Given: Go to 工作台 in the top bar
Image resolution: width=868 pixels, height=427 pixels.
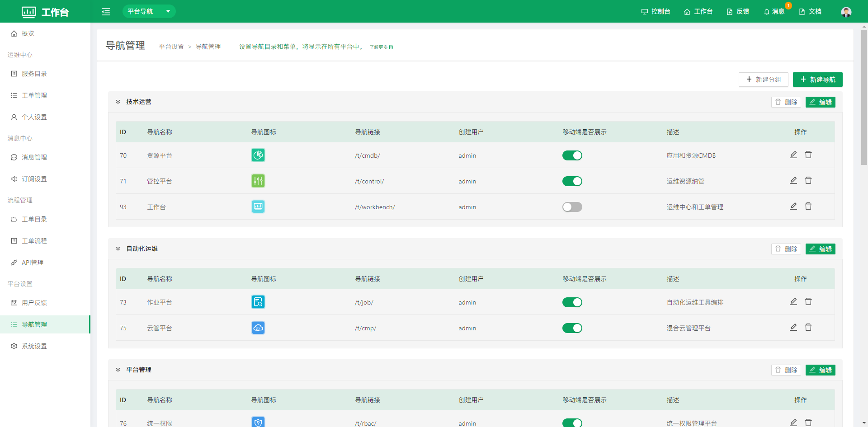Looking at the screenshot, I should 698,11.
